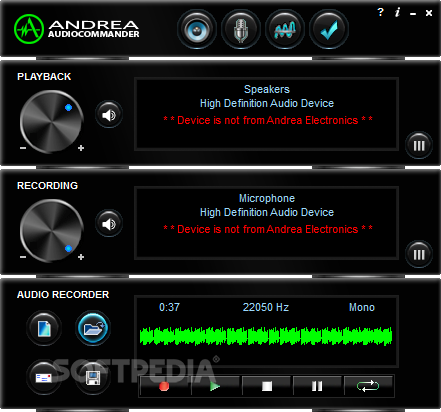This screenshot has height=412, width=441.
Task: Increase Recording level with plus sign
Action: (x=81, y=257)
